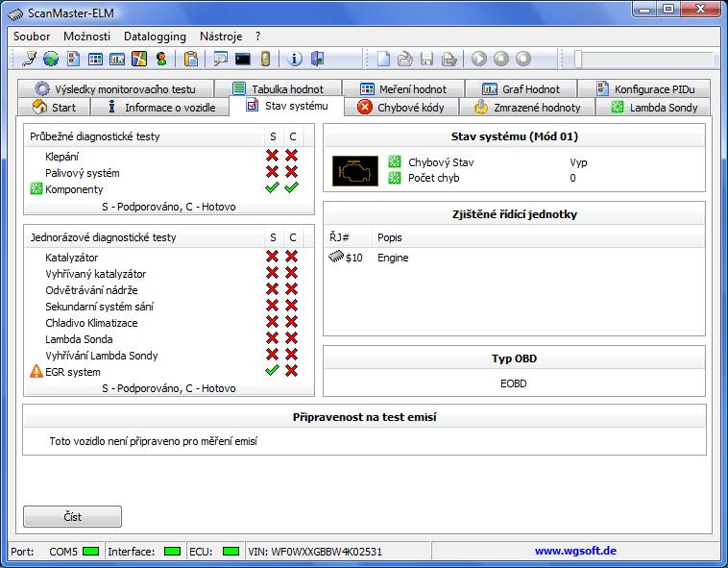
Task: Click the globe icon in toolbar
Action: [50, 59]
